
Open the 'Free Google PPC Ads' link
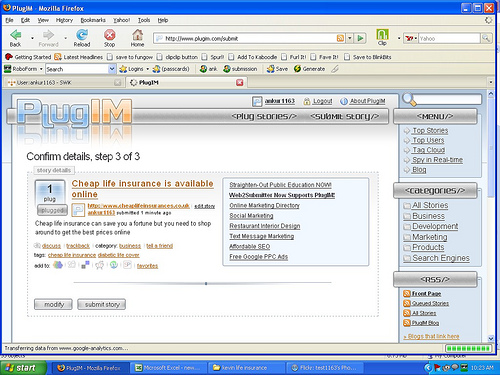pyautogui.click(x=258, y=257)
